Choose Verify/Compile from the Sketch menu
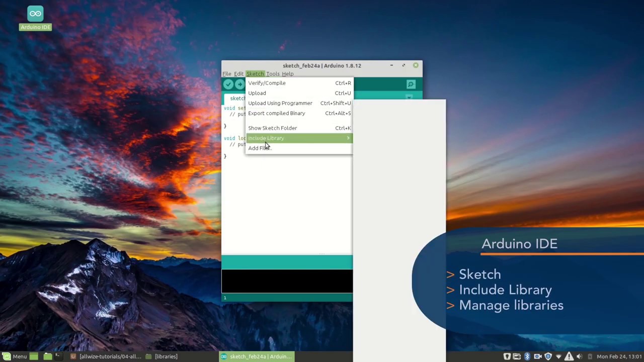 (x=299, y=83)
